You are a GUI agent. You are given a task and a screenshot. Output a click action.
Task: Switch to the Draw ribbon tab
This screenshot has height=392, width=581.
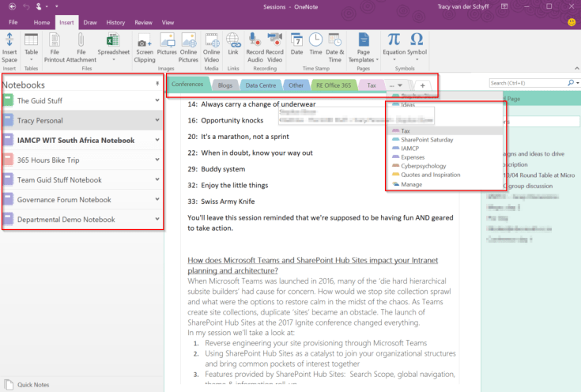pyautogui.click(x=90, y=23)
